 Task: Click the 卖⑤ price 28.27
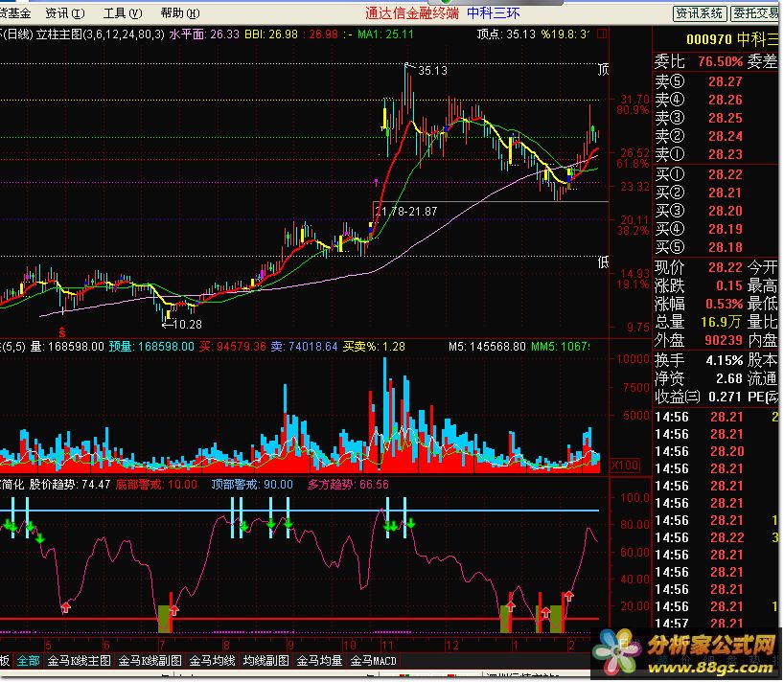click(726, 81)
